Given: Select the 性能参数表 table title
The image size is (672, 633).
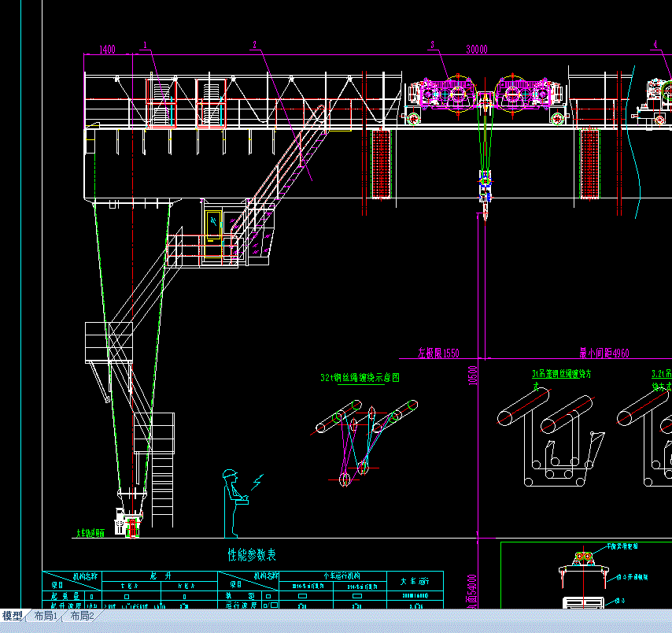Looking at the screenshot, I should (252, 554).
